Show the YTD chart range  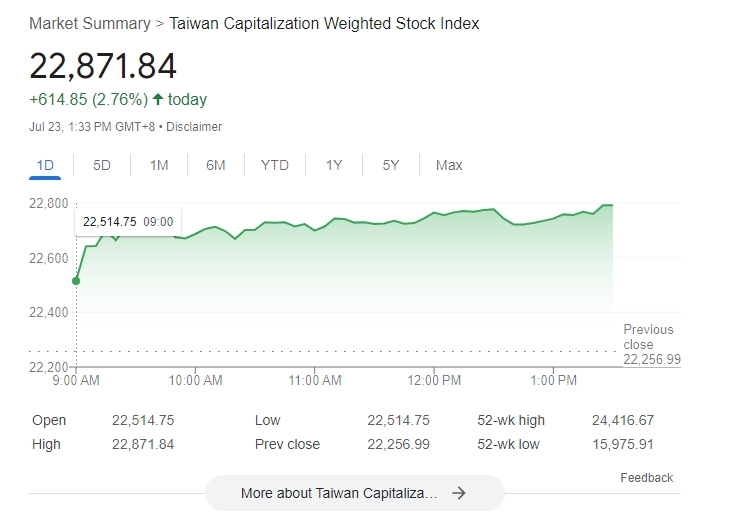click(275, 165)
